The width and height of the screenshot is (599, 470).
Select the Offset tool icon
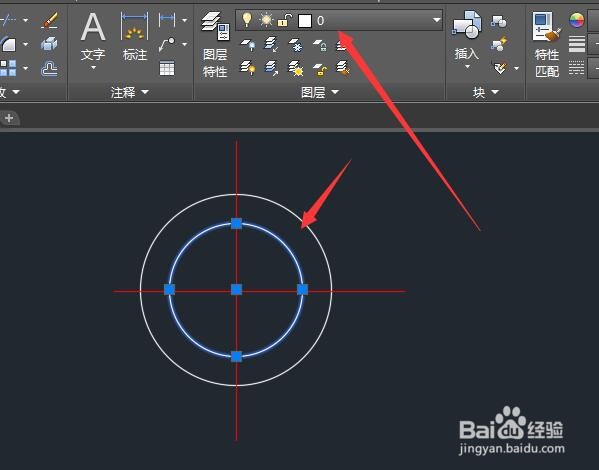point(50,69)
